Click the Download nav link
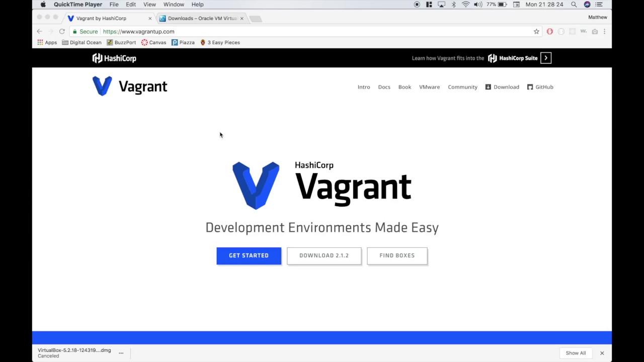The width and height of the screenshot is (644, 362). pos(502,87)
